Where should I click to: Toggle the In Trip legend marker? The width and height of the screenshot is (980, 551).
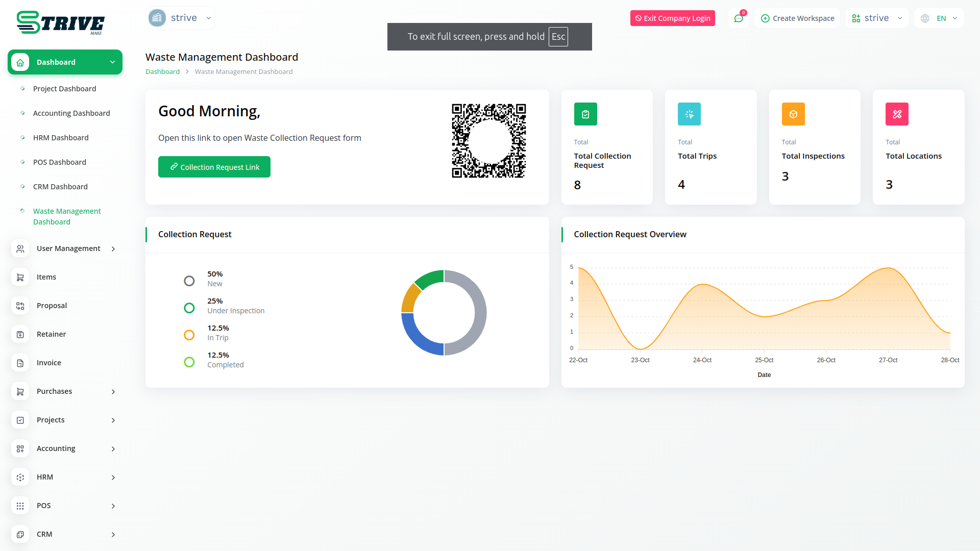coord(189,335)
